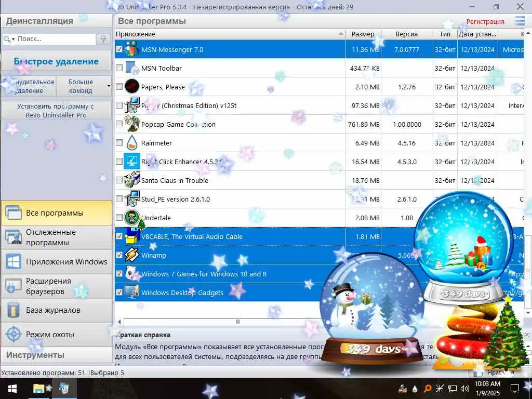Open the Расширения браузеров section
Image resolution: width=532 pixels, height=399 pixels.
point(56,286)
